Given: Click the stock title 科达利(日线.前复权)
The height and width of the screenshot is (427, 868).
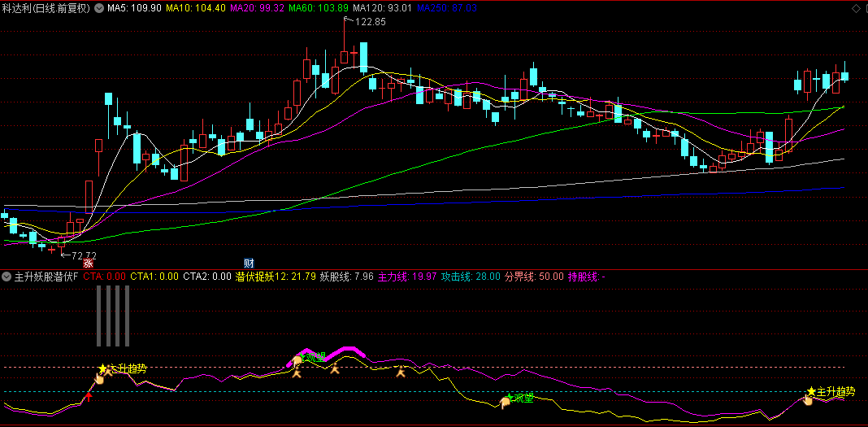Looking at the screenshot, I should (x=46, y=8).
